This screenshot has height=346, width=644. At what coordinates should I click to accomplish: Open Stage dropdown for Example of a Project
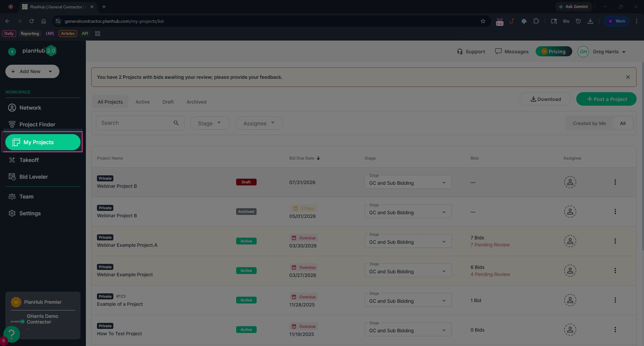pos(408,300)
